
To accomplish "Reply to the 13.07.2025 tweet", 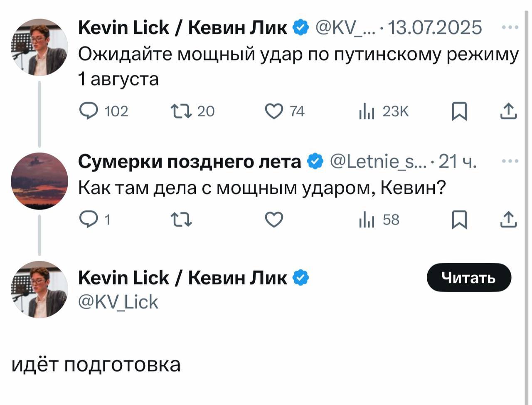I will pos(89,111).
